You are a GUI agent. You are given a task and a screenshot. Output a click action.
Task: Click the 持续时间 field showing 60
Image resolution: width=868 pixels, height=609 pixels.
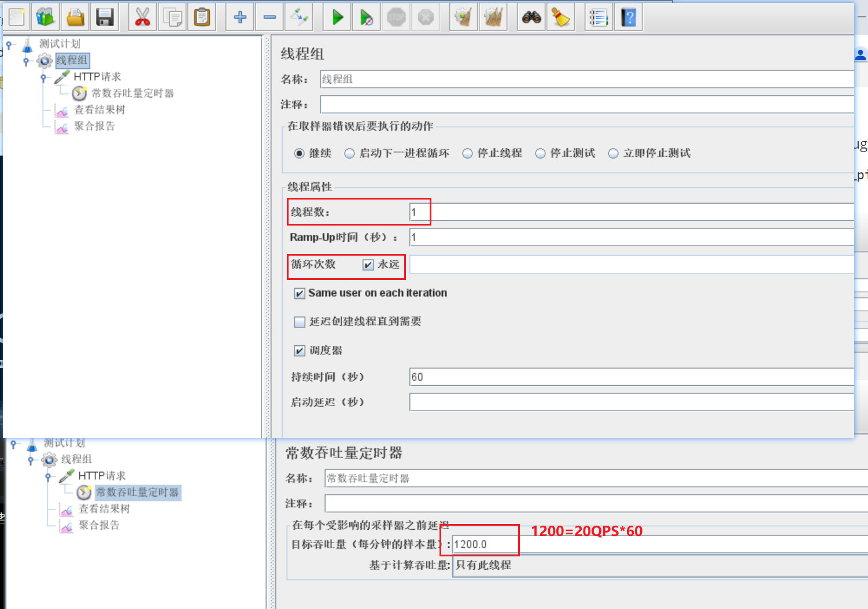coord(631,377)
